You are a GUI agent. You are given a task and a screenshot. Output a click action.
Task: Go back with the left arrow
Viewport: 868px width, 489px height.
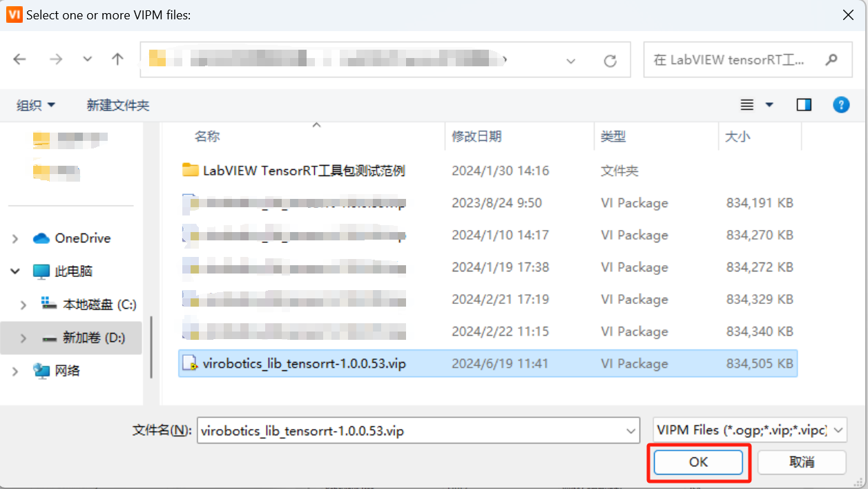click(19, 60)
